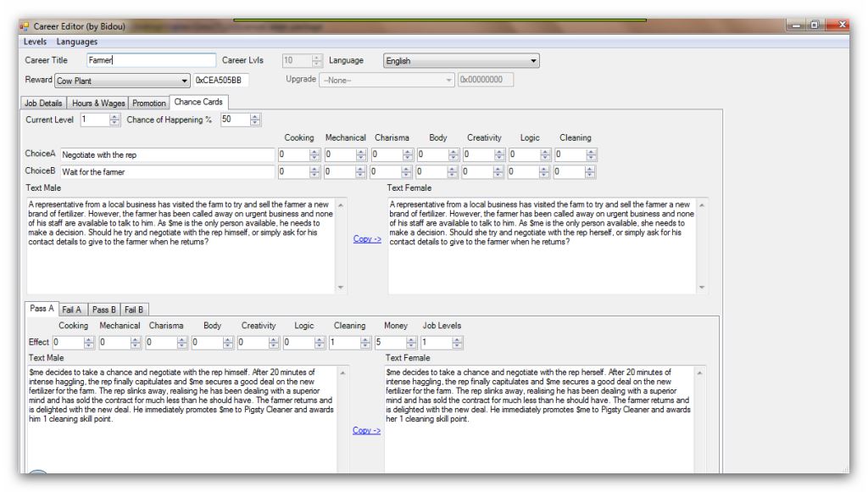Decrease the Job Levels effect value

tap(459, 346)
